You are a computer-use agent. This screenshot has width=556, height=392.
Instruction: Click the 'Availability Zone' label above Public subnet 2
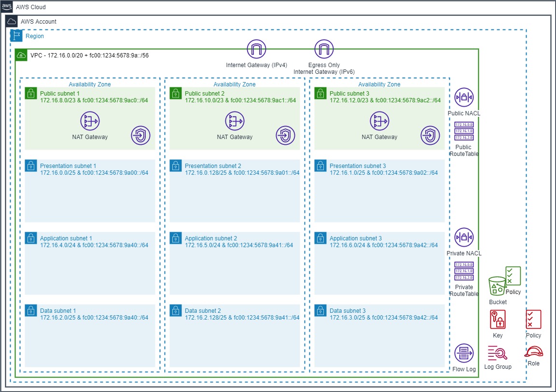235,84
